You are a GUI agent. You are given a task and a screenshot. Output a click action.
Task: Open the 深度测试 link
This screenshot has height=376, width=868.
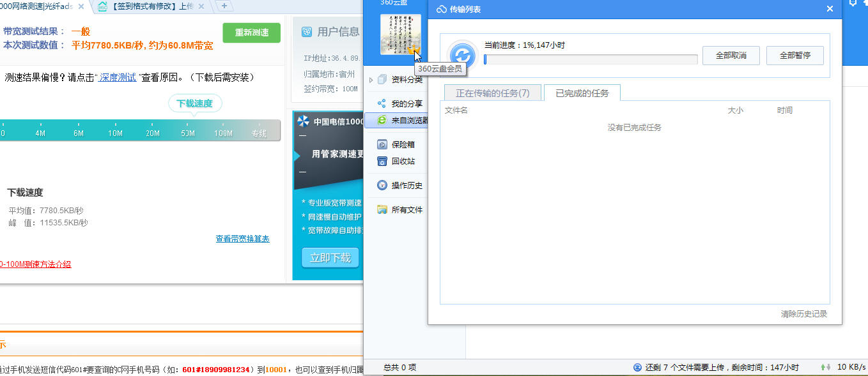coord(118,77)
